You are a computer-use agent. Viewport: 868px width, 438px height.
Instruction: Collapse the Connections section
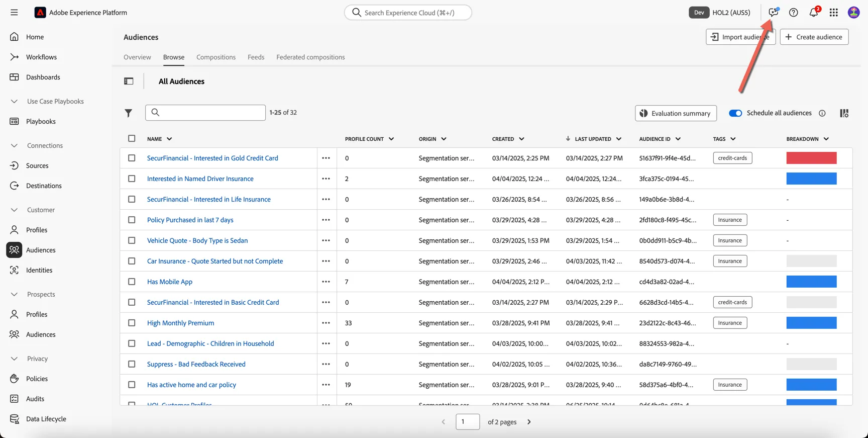[x=14, y=145]
